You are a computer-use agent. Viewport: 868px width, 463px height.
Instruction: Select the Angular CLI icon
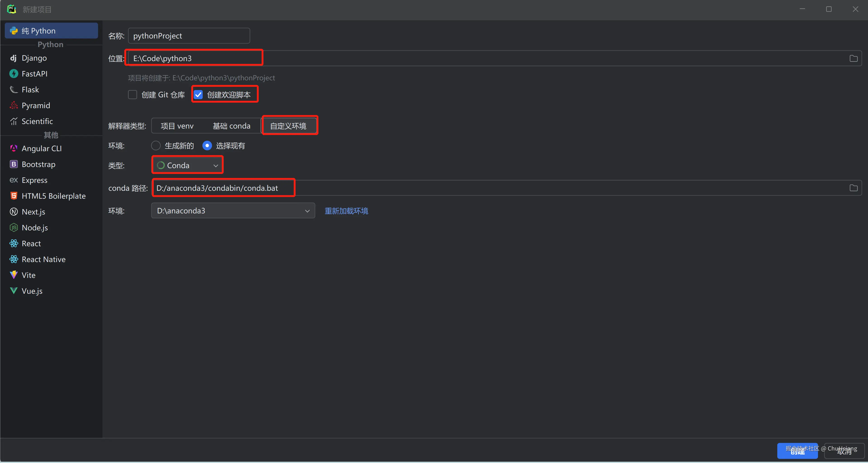point(14,148)
